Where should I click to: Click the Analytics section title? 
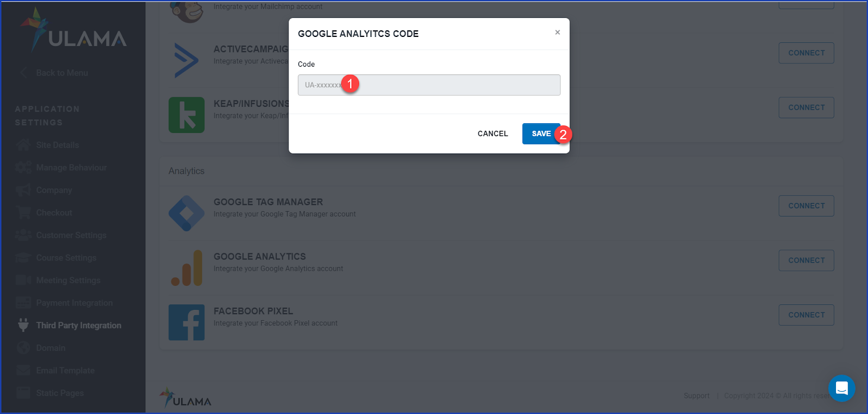click(x=186, y=171)
